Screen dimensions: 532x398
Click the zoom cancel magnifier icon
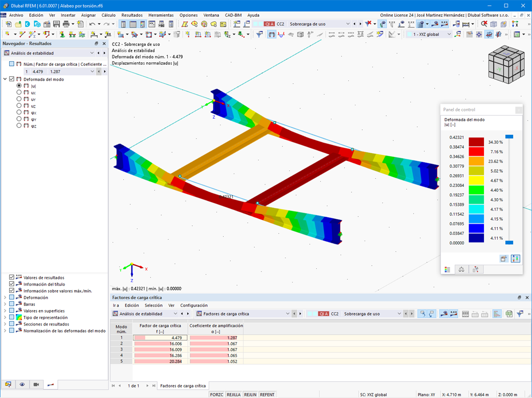(x=484, y=24)
